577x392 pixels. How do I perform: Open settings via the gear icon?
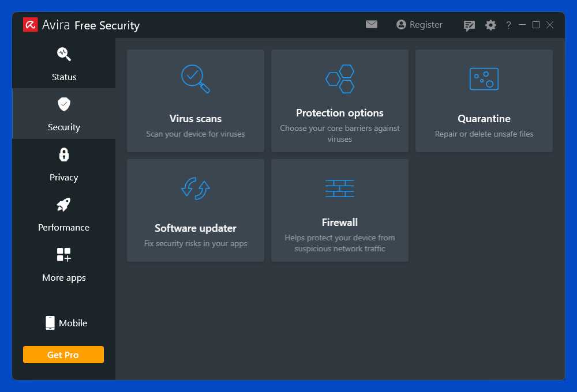(x=490, y=25)
